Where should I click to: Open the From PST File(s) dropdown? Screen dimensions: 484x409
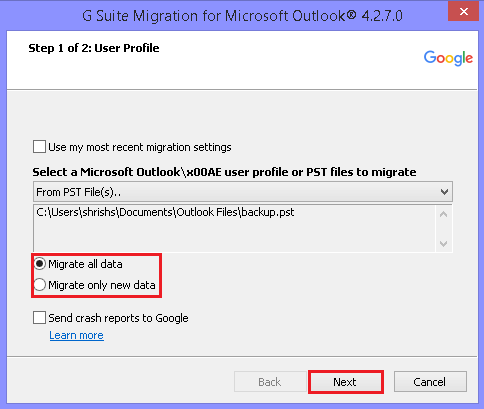coord(243,192)
